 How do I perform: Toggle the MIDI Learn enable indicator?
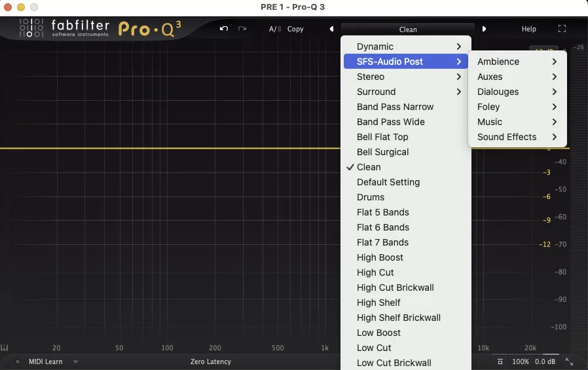[x=17, y=361]
